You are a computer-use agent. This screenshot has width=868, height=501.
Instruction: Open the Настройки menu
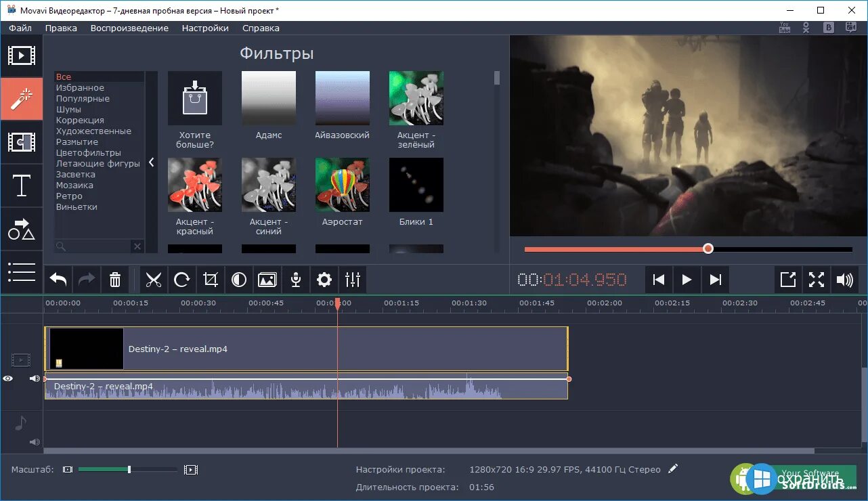(205, 28)
